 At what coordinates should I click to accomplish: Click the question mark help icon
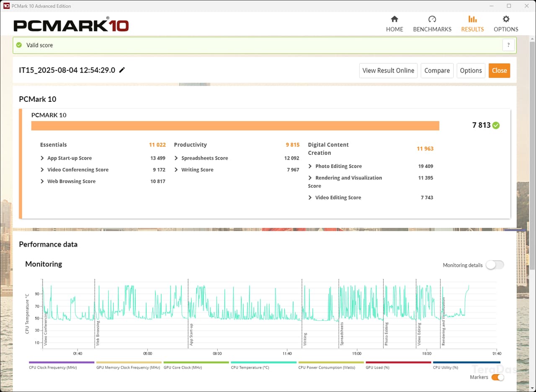pyautogui.click(x=508, y=45)
